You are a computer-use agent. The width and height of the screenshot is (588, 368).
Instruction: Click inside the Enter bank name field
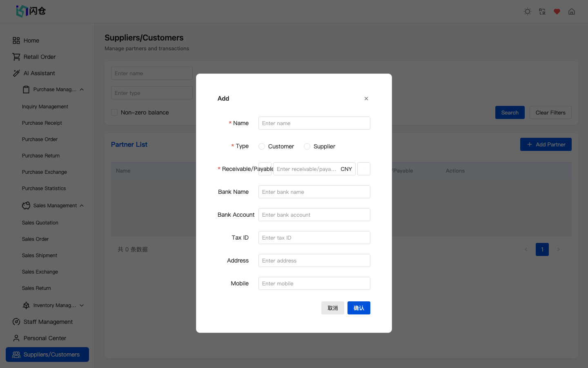pos(314,192)
